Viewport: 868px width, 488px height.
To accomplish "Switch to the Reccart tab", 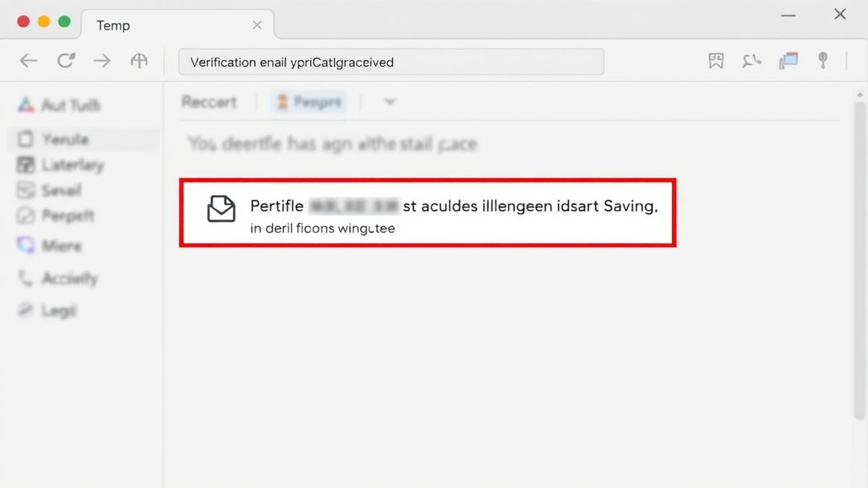I will [x=208, y=102].
